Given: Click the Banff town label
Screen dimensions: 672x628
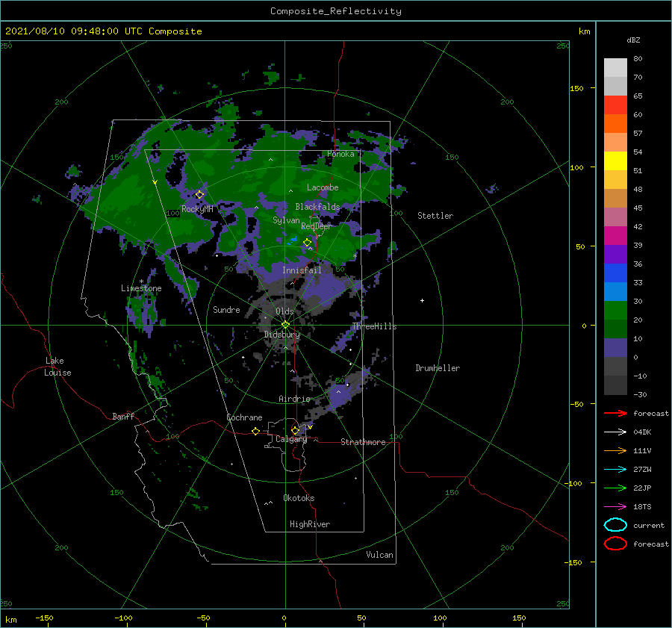Looking at the screenshot, I should (x=123, y=416).
